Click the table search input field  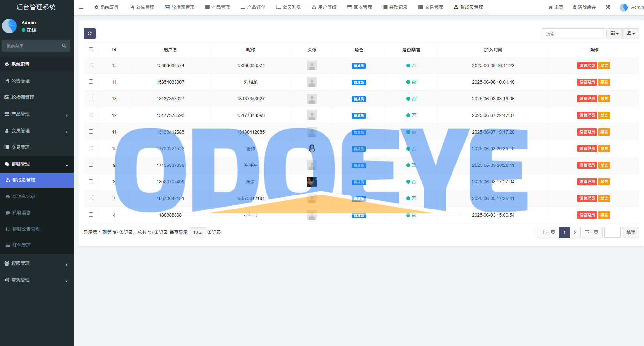(x=573, y=34)
